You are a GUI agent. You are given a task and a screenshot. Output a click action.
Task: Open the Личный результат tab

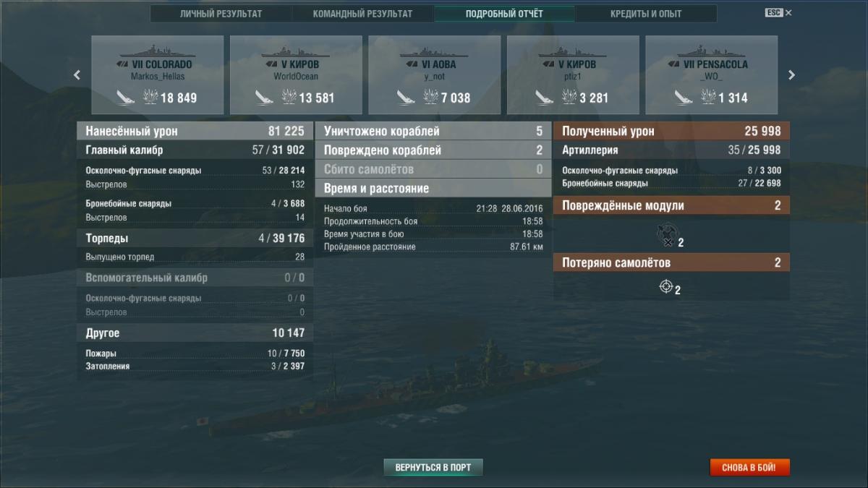point(221,14)
